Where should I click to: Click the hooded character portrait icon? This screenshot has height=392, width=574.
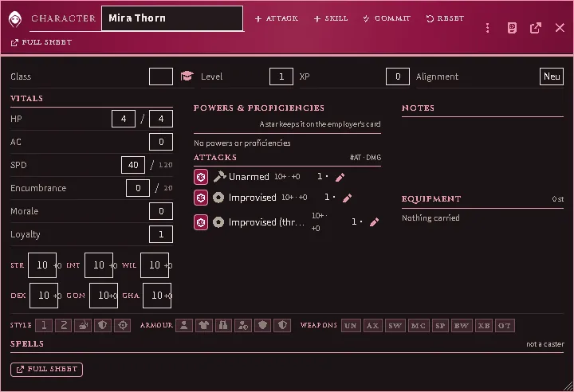coord(15,19)
